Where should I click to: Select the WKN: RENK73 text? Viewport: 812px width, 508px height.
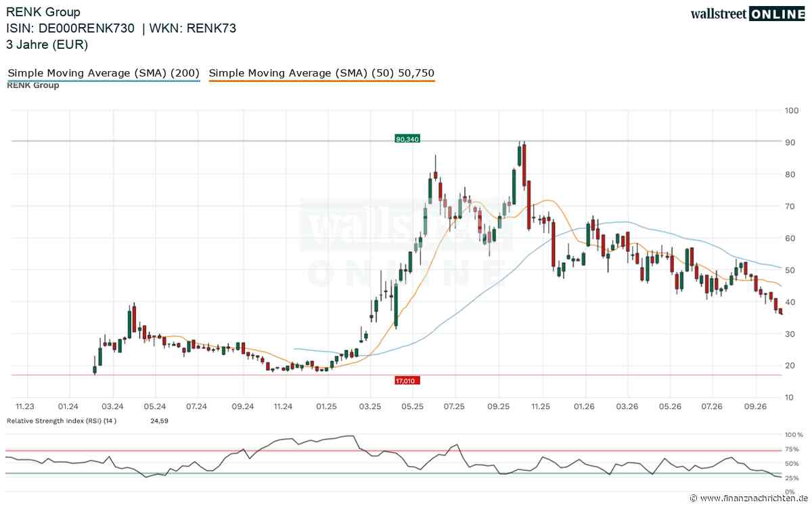193,28
